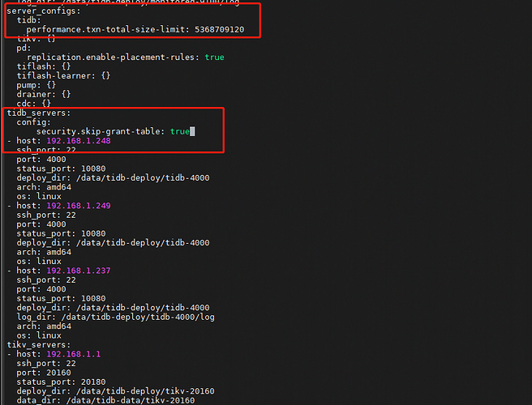
Task: Click the cdc: {} line
Action: click(x=33, y=104)
